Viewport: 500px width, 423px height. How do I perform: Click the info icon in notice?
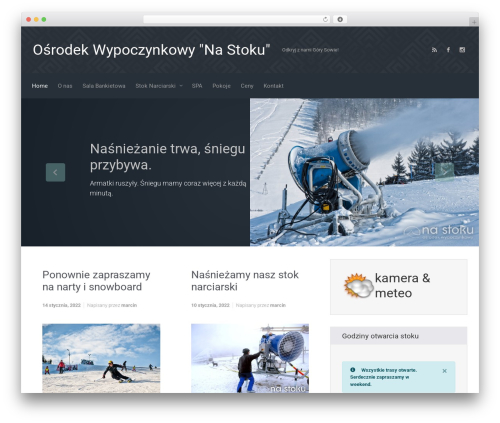click(353, 370)
